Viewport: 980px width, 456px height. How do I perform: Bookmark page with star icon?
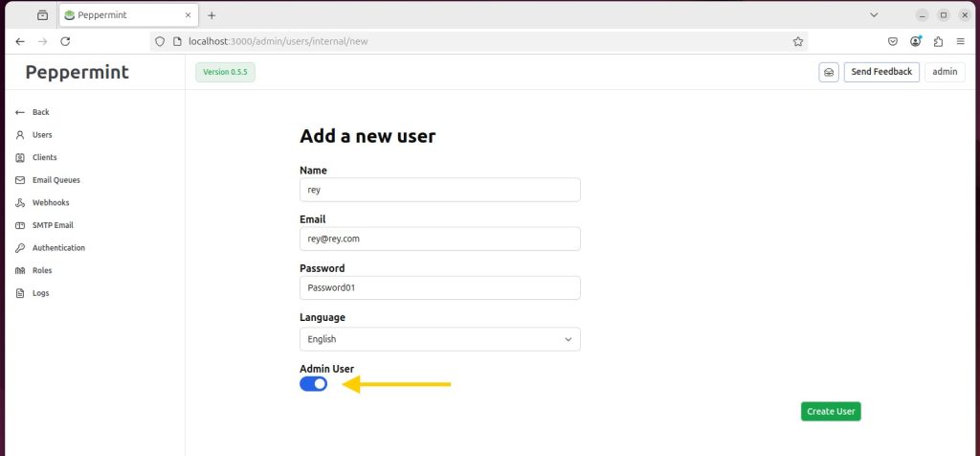click(797, 41)
